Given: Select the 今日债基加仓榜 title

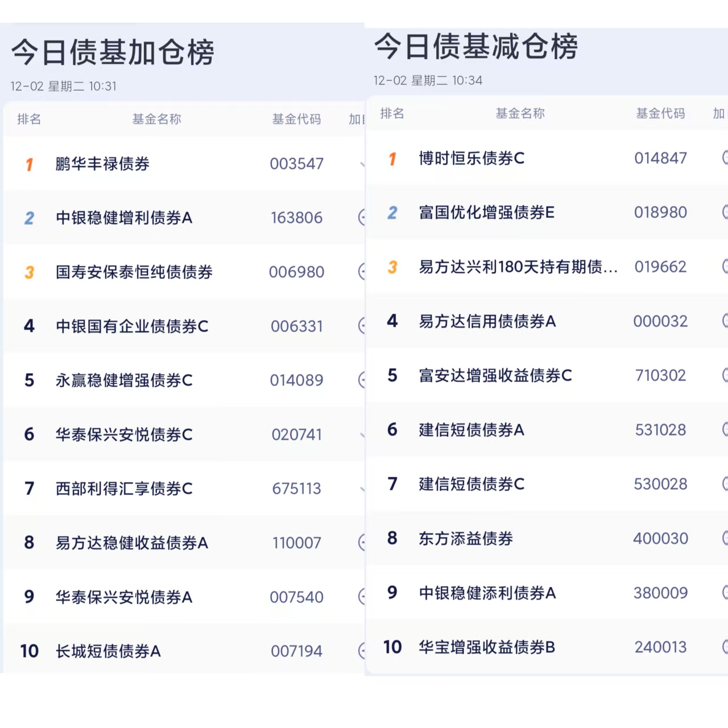Looking at the screenshot, I should coord(113,52).
